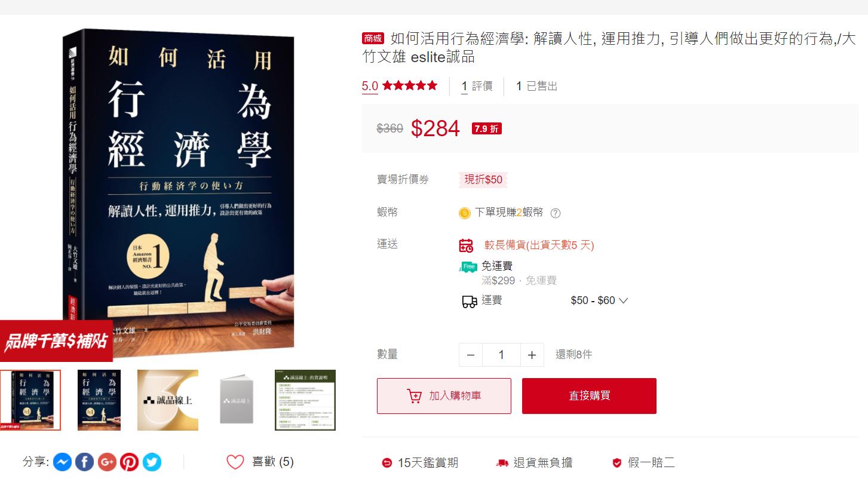Screen dimensions: 868x485
Task: Open the 1 評價 ratings link
Action: [x=477, y=86]
